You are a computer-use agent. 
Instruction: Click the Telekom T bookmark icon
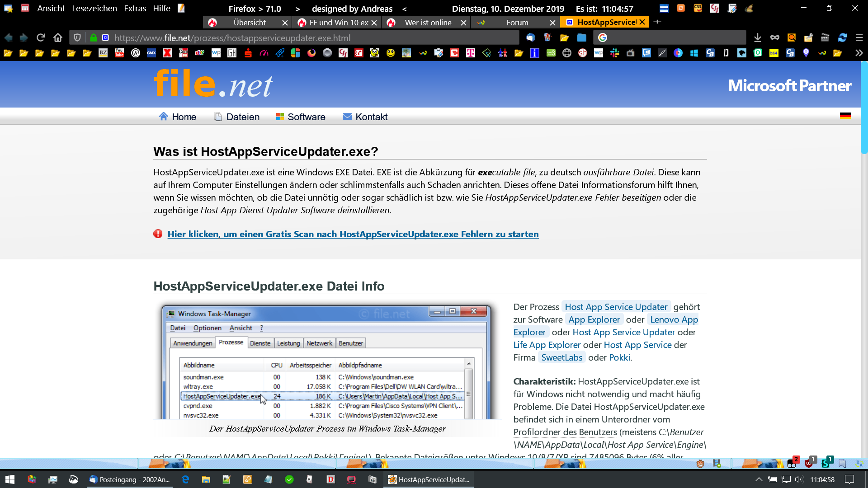click(471, 53)
